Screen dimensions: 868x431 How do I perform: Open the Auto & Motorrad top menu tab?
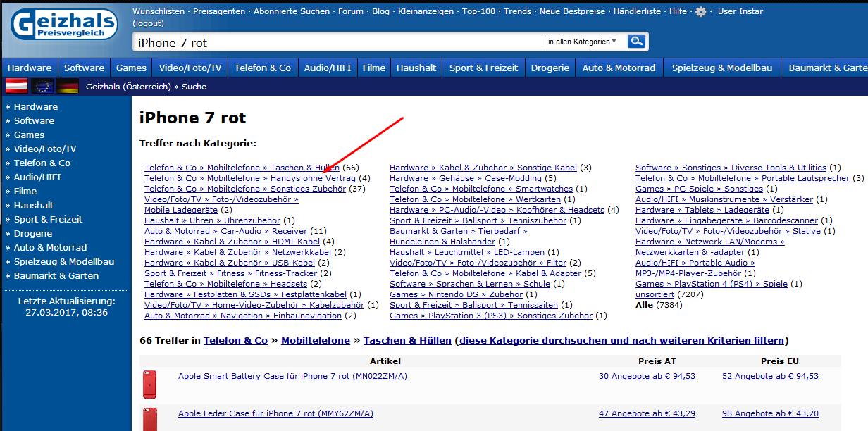pos(619,68)
